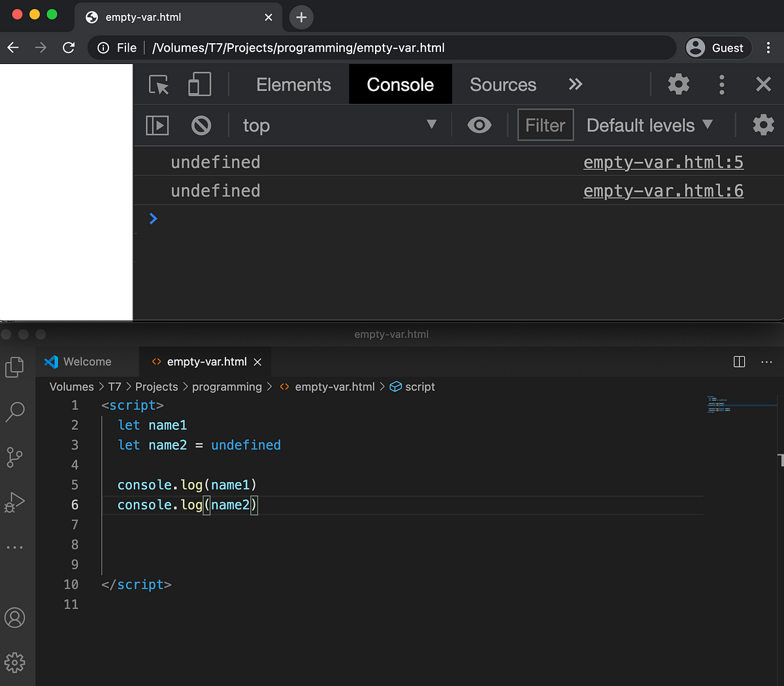
Task: Toggle the device toolbar in DevTools
Action: [x=199, y=84]
